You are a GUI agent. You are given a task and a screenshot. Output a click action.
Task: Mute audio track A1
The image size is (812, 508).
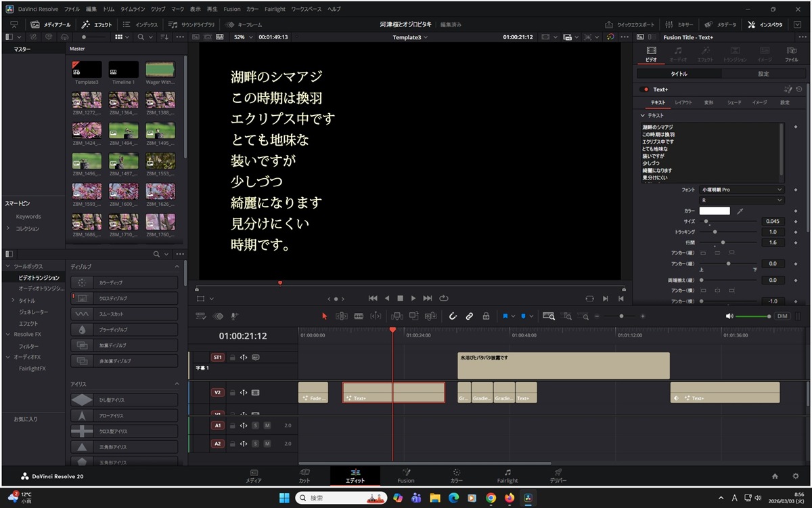267,425
